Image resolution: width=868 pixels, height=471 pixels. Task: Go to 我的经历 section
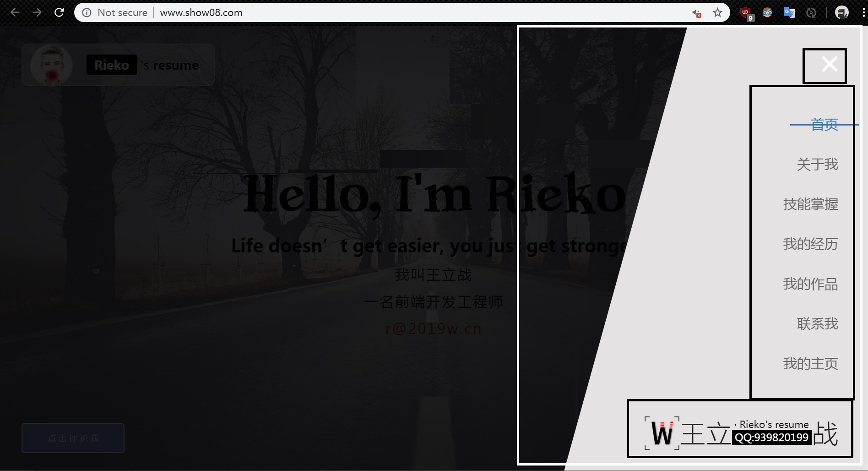click(x=811, y=244)
